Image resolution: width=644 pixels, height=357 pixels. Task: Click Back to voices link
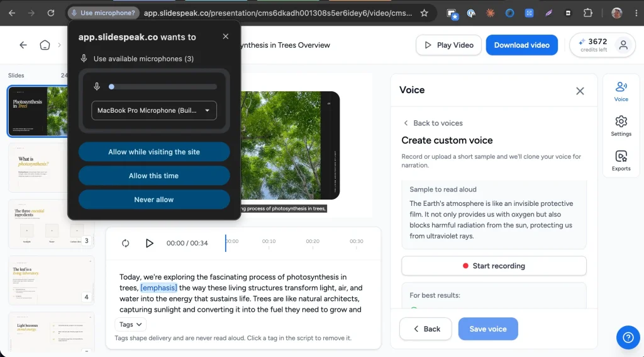[433, 123]
